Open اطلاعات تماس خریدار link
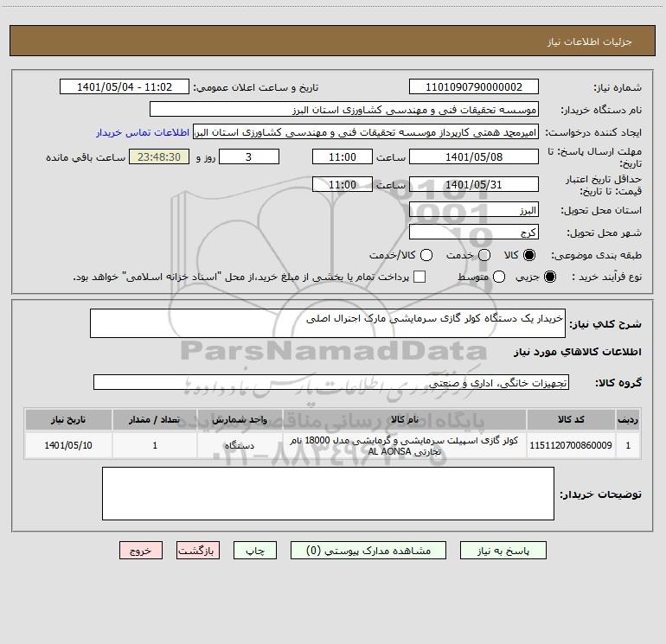This screenshot has width=666, height=644. click(x=143, y=132)
